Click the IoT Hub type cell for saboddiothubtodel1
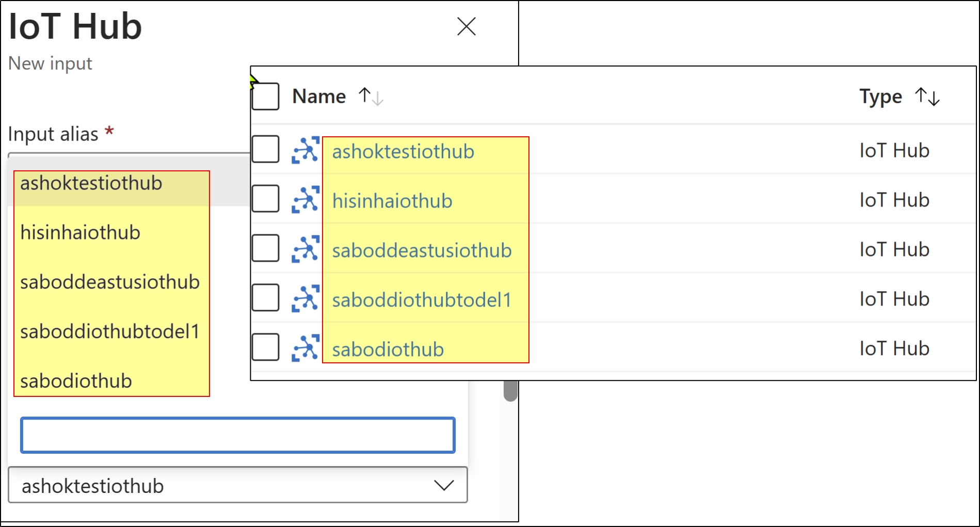 point(894,299)
